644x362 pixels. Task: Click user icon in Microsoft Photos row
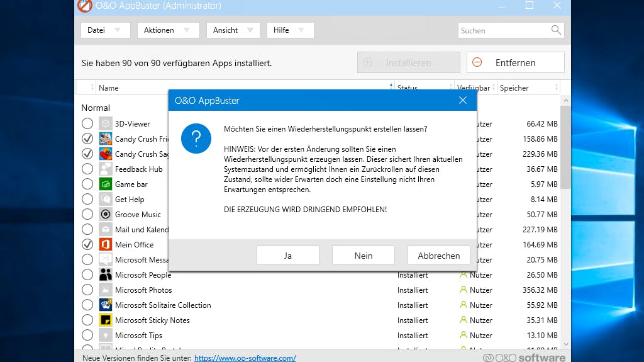coord(464,290)
